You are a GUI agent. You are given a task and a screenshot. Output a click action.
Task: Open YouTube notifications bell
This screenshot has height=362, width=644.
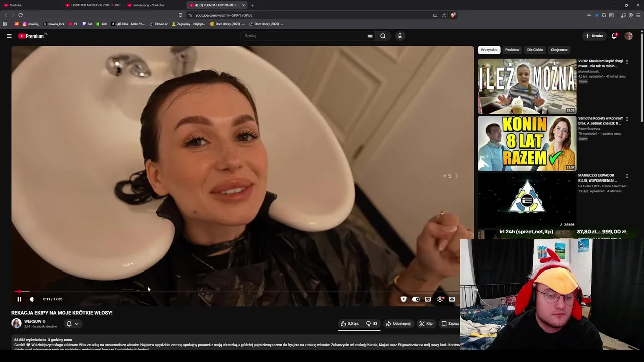[x=614, y=36]
